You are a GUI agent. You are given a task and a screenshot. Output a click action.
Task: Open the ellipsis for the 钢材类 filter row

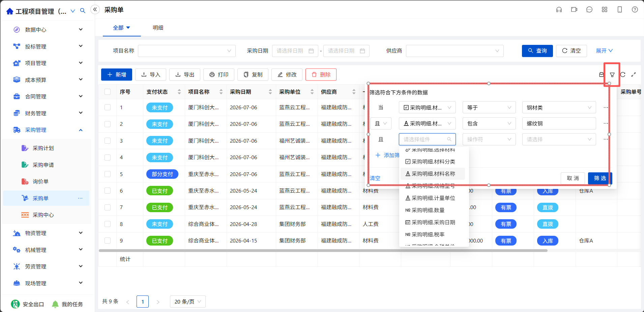[x=606, y=108]
